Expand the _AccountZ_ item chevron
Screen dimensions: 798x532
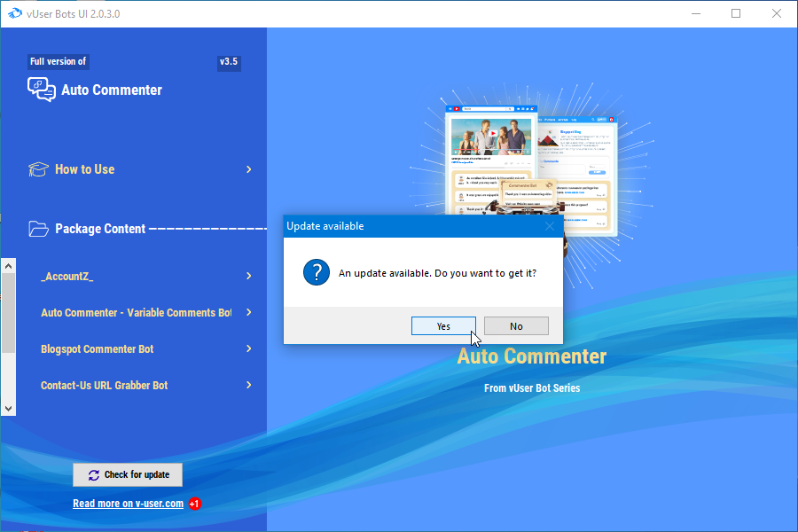tap(249, 276)
